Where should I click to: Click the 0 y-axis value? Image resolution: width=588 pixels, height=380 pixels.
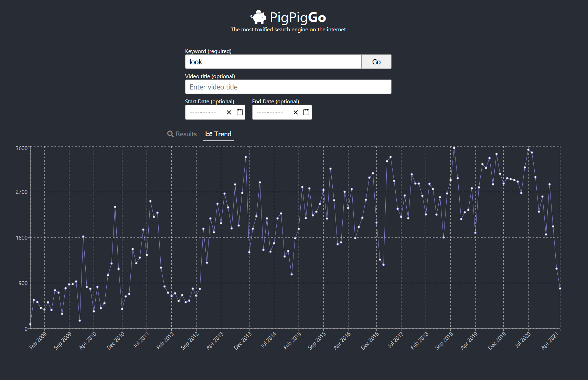click(26, 329)
